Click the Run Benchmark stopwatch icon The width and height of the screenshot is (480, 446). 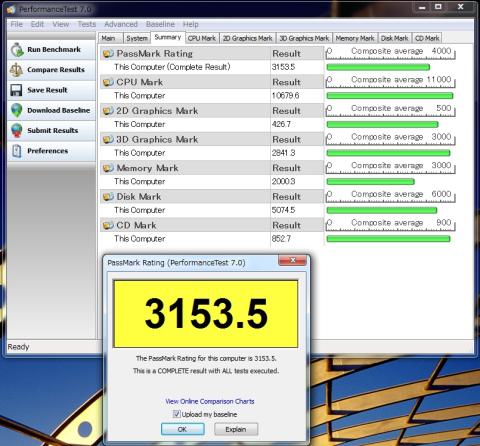17,50
